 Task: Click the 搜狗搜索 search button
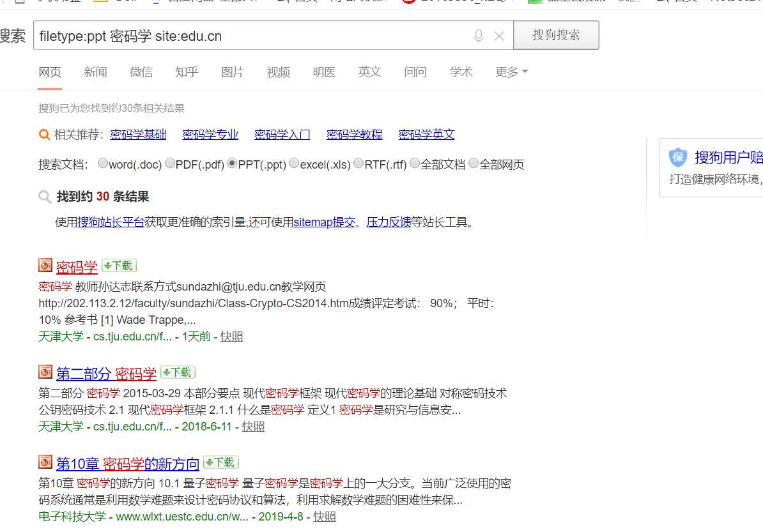pyautogui.click(x=556, y=35)
